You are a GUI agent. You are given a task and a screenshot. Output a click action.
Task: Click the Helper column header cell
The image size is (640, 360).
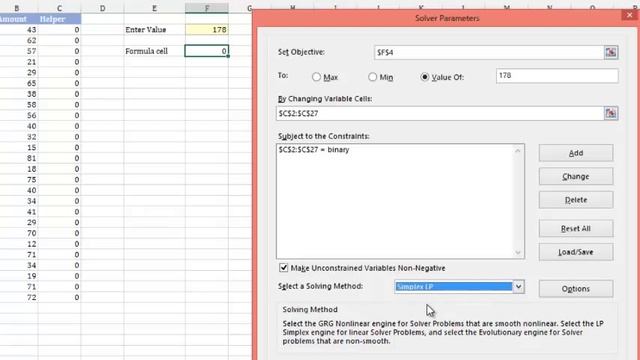pos(60,19)
